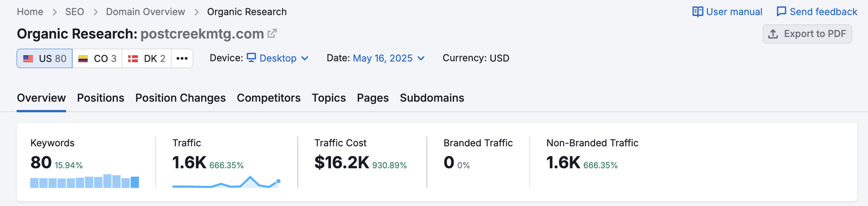Click the desktop monitor icon in Device
Screen dimensions: 868x206
coord(251,58)
